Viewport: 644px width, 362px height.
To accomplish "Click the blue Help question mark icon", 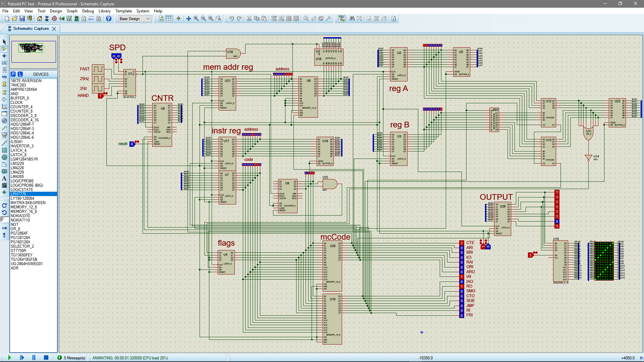I will pyautogui.click(x=109, y=19).
